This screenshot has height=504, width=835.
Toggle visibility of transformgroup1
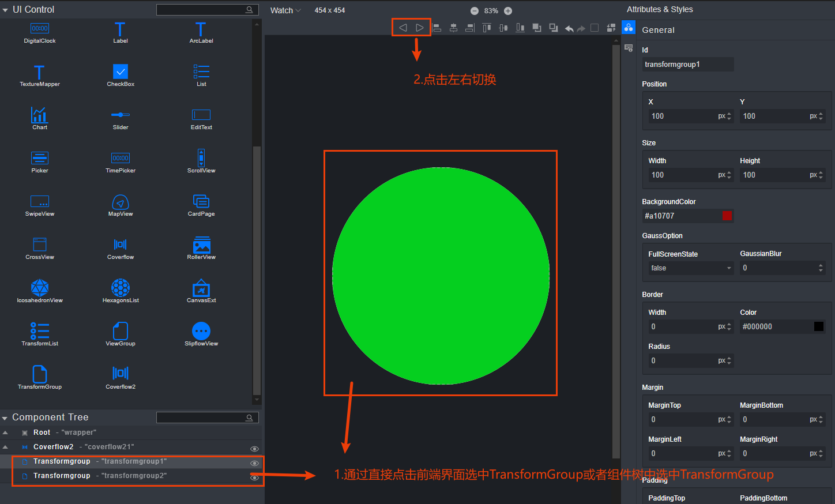254,463
